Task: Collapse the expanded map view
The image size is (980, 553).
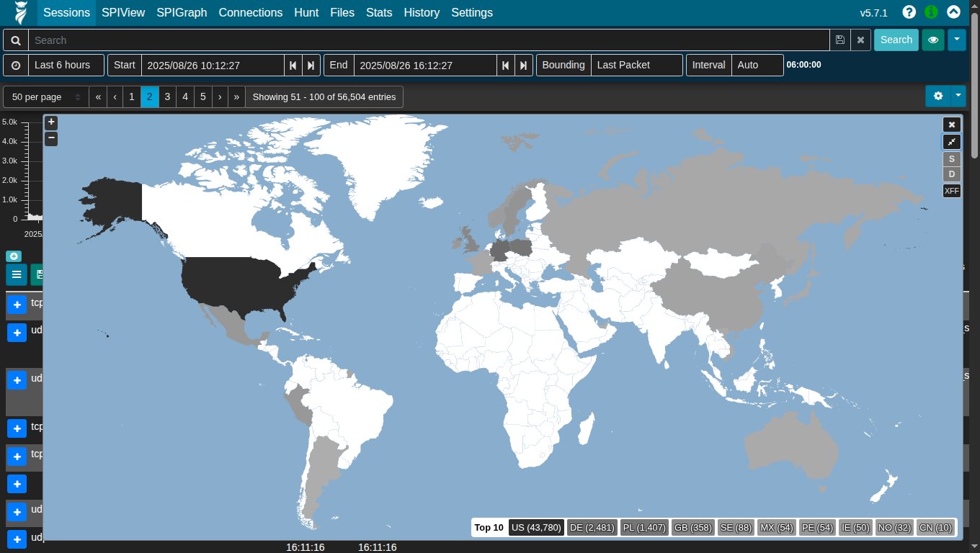Action: tap(952, 142)
